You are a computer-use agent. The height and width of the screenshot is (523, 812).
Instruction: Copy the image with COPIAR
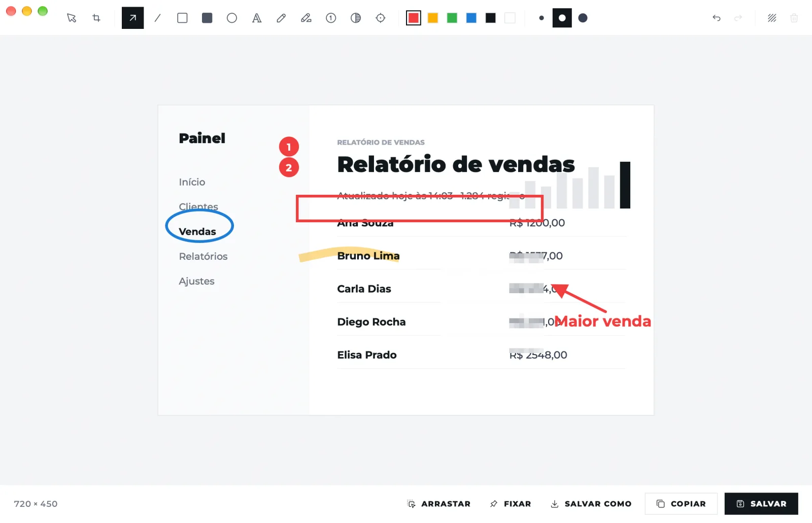pyautogui.click(x=681, y=504)
